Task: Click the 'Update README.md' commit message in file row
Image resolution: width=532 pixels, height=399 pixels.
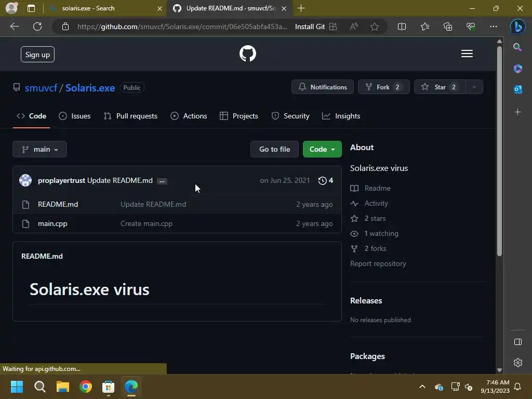Action: (153, 204)
